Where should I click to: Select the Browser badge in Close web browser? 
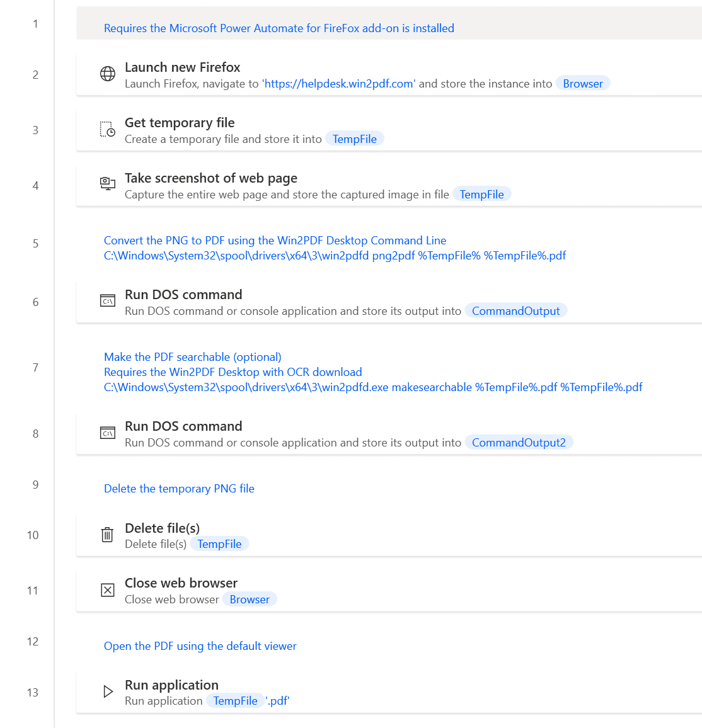[250, 599]
